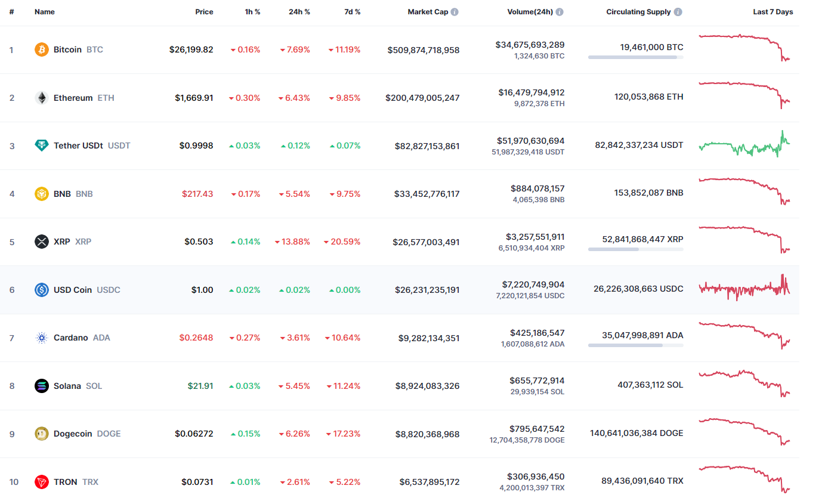Sort by the 7d % column header
Viewport: 822px width, 504px height.
point(351,11)
